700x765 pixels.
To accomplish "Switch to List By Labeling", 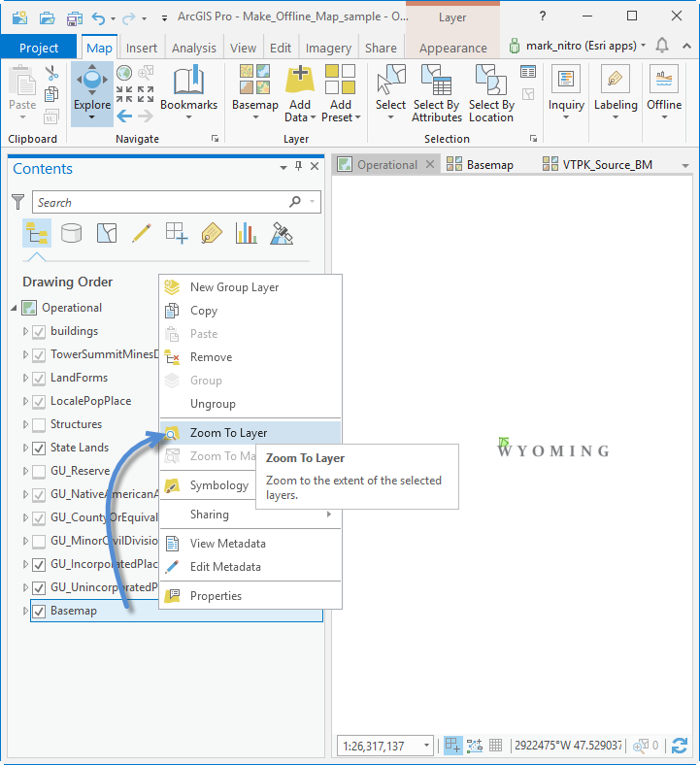I will tap(212, 233).
